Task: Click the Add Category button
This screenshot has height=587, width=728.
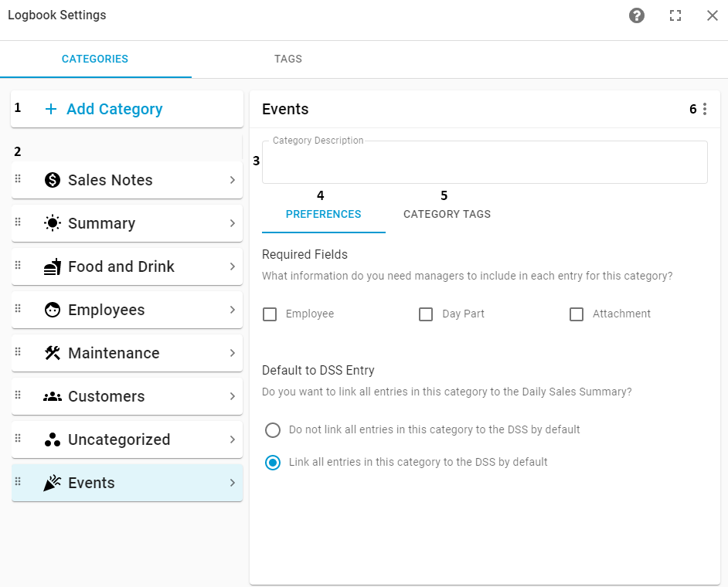Action: tap(115, 109)
